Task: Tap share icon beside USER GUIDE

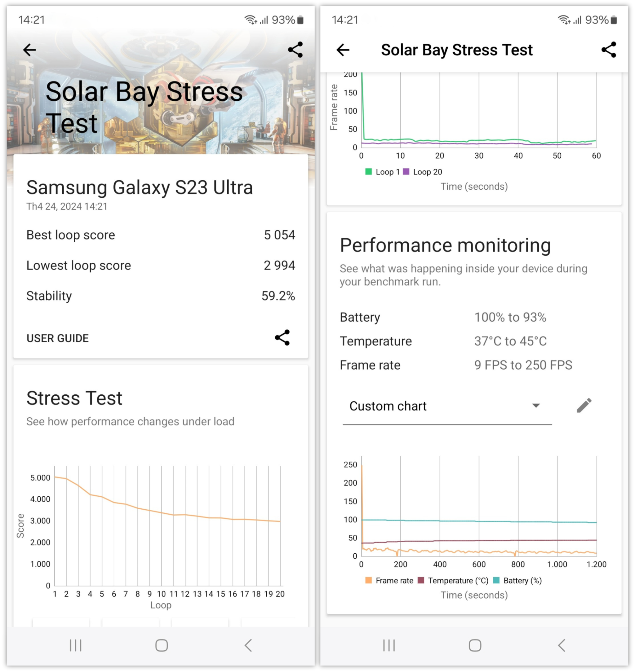Action: coord(282,337)
